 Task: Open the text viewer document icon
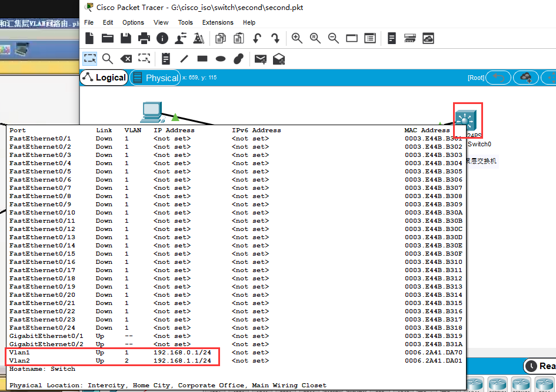pos(391,38)
